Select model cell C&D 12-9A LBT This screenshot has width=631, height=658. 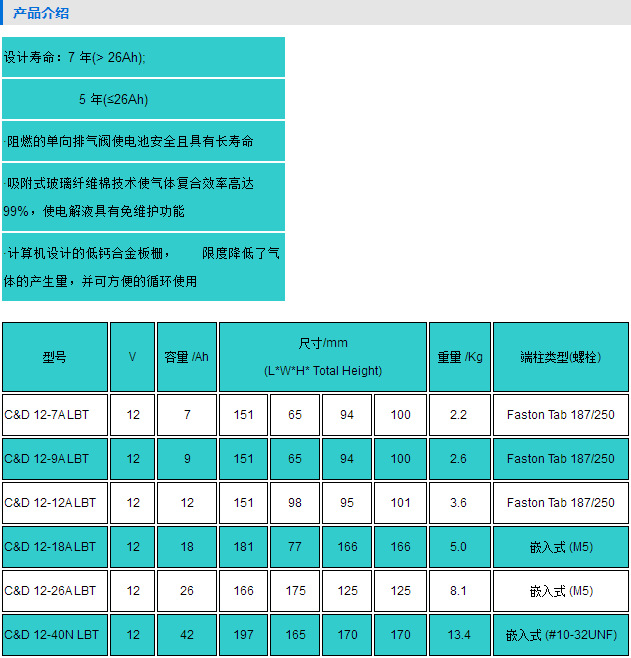coord(55,459)
